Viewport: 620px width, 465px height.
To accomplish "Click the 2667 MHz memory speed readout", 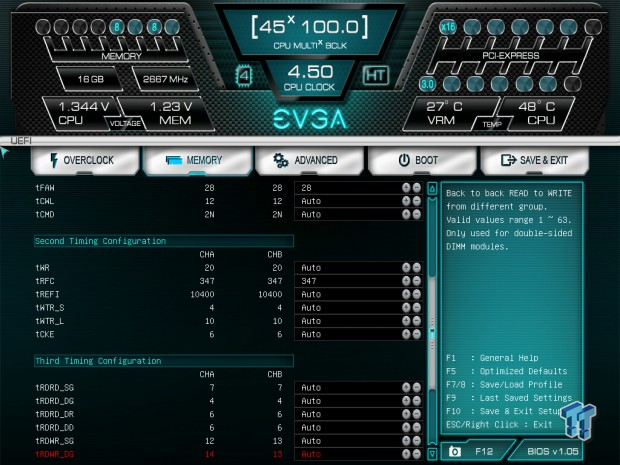I will 165,79.
